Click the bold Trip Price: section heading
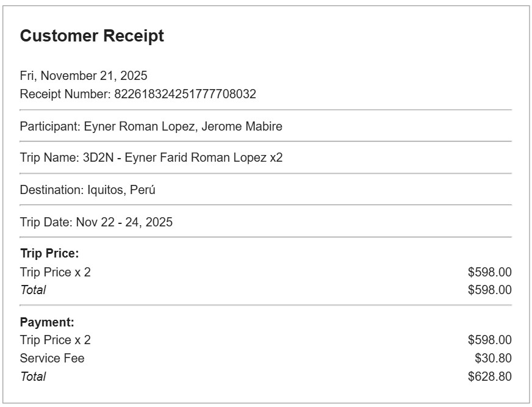Screen dimensions: 532x407 pos(49,254)
